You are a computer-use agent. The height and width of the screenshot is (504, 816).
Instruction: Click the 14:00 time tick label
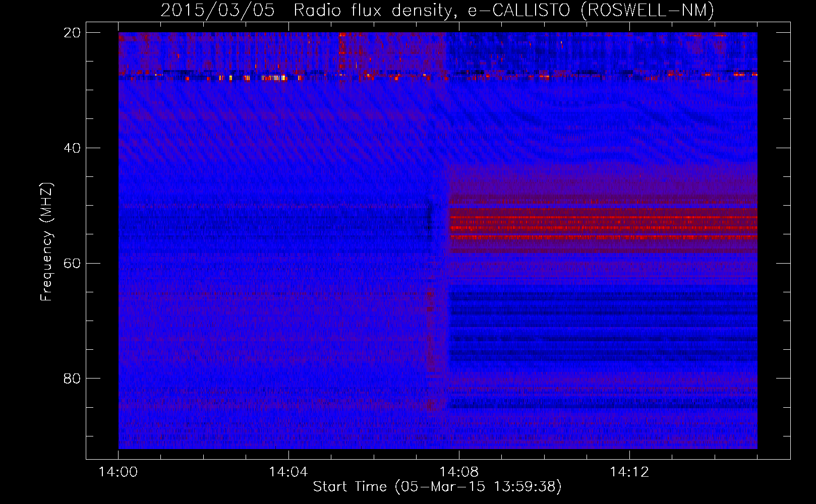click(x=118, y=472)
